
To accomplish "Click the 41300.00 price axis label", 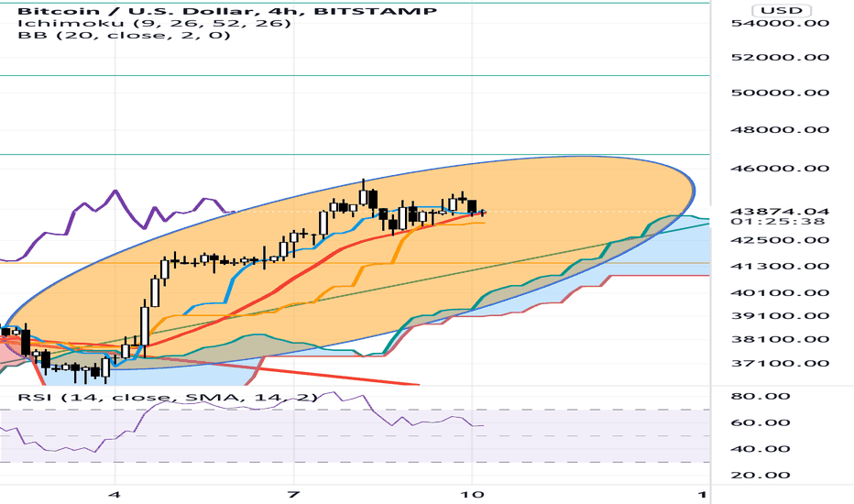I will (x=780, y=267).
